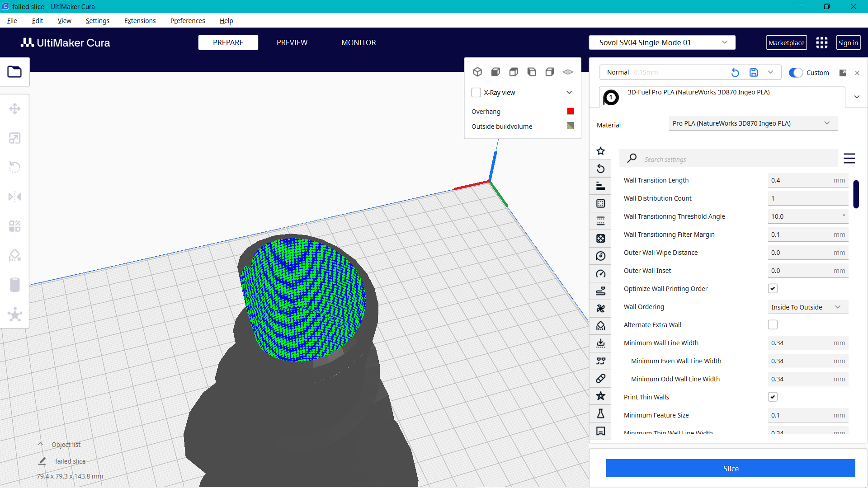
Task: Open the Extensions menu
Action: coord(140,21)
